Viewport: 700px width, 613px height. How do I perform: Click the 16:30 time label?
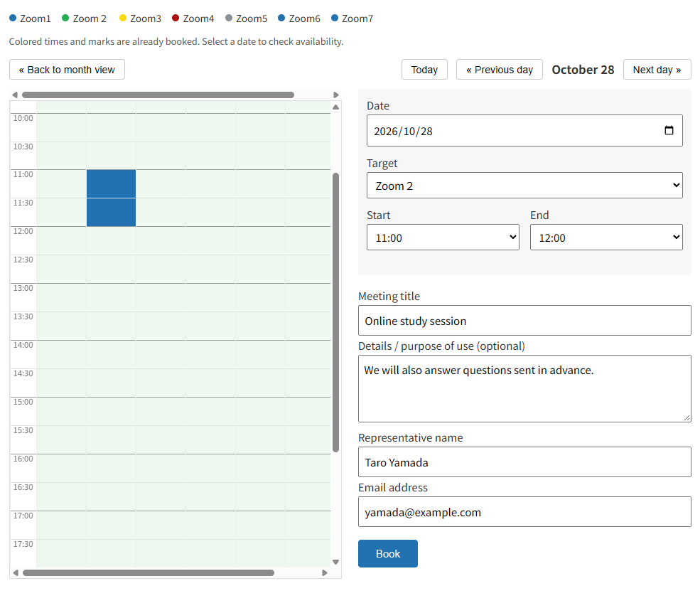click(x=23, y=487)
